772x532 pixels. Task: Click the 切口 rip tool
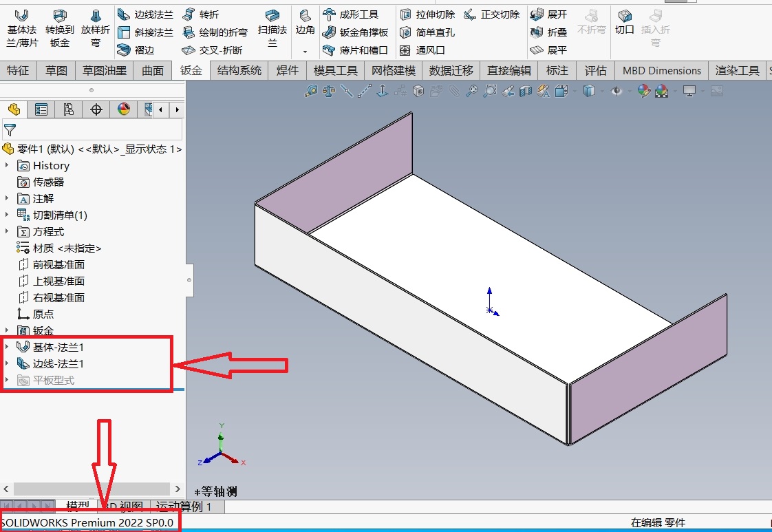click(x=625, y=22)
